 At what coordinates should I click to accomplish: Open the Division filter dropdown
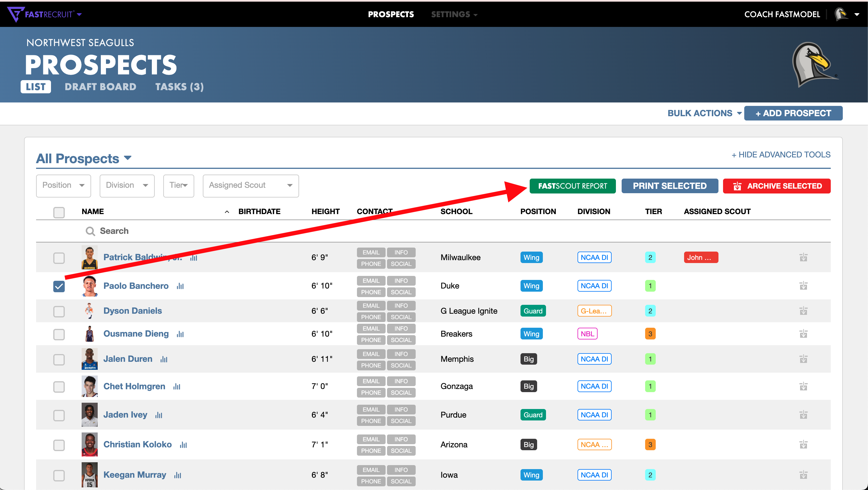click(x=127, y=185)
